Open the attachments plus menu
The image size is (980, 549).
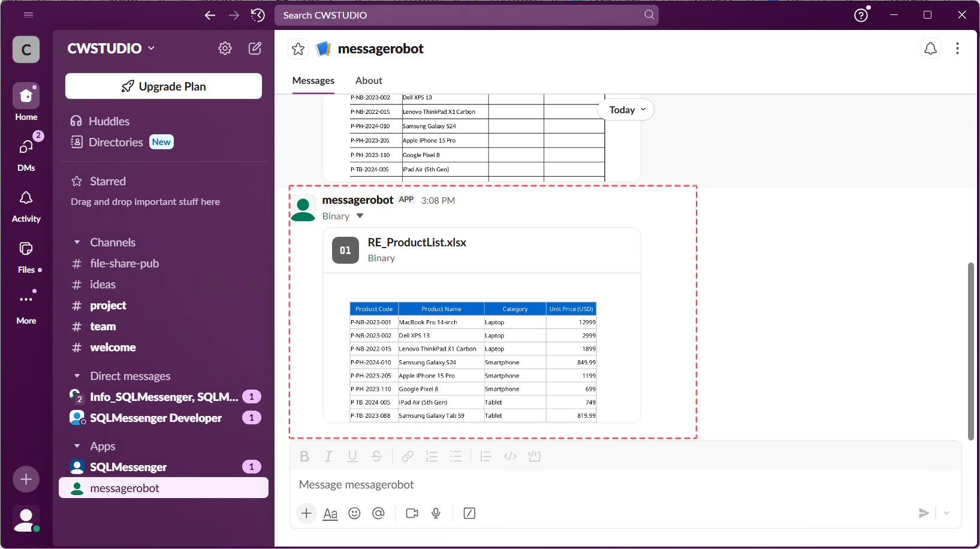pyautogui.click(x=306, y=513)
